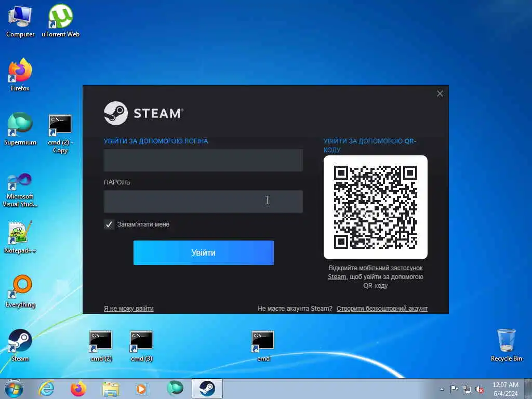This screenshot has height=399, width=532.
Task: Select the Firefox desktop shortcut
Action: coord(20,75)
